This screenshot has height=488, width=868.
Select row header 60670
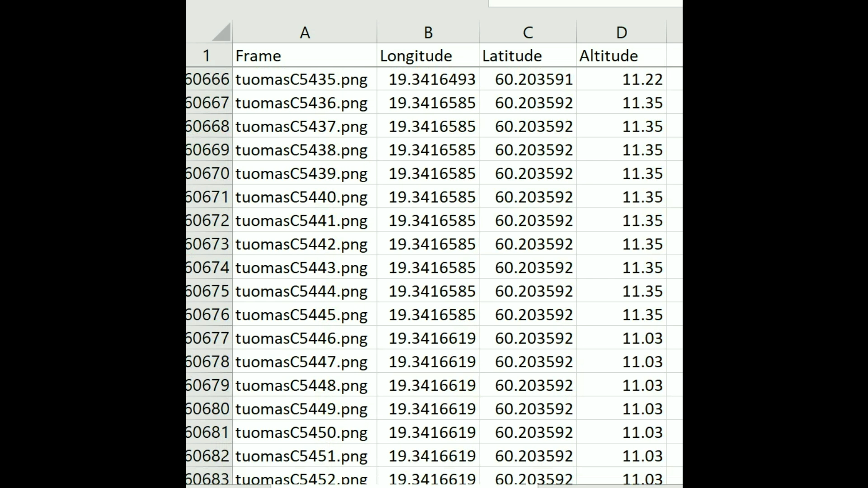tap(209, 173)
